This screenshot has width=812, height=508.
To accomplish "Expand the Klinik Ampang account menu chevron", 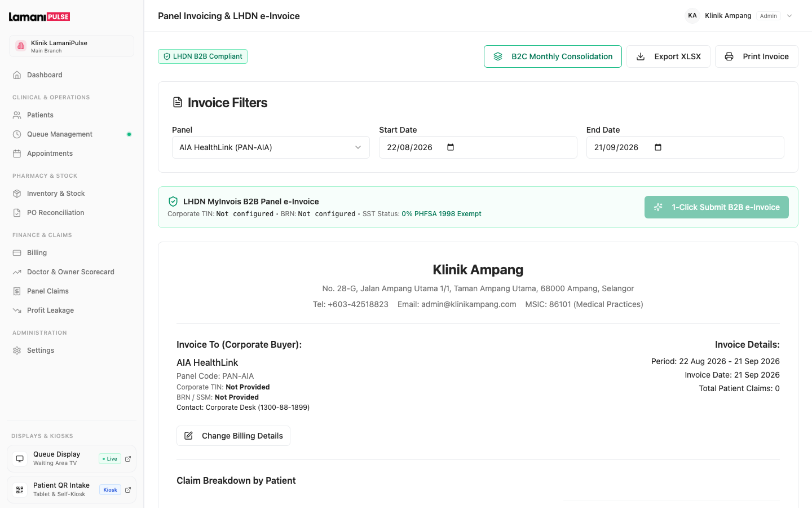I will click(x=789, y=16).
